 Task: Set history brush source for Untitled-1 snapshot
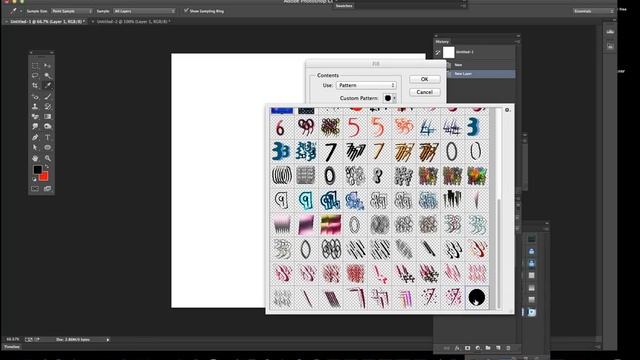coord(438,52)
